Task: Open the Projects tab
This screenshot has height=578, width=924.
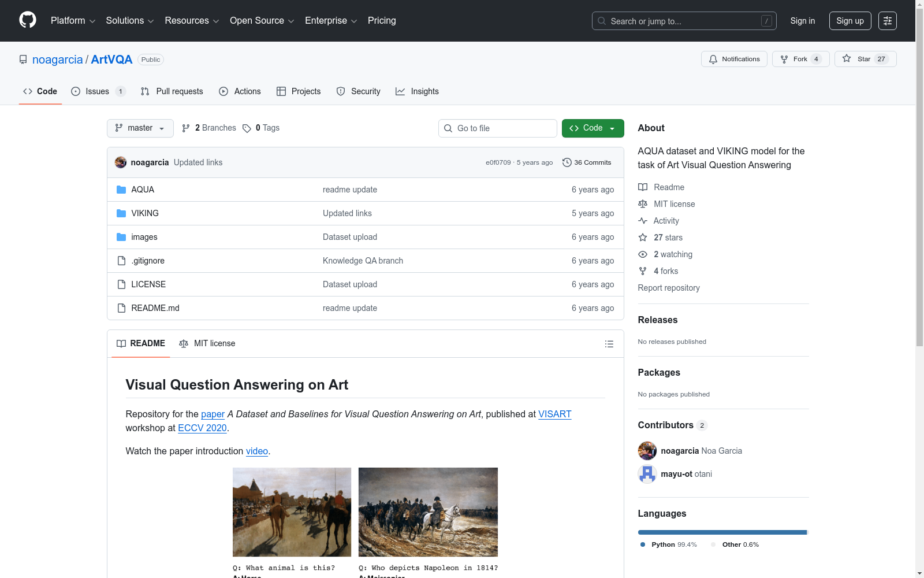Action: [x=299, y=91]
